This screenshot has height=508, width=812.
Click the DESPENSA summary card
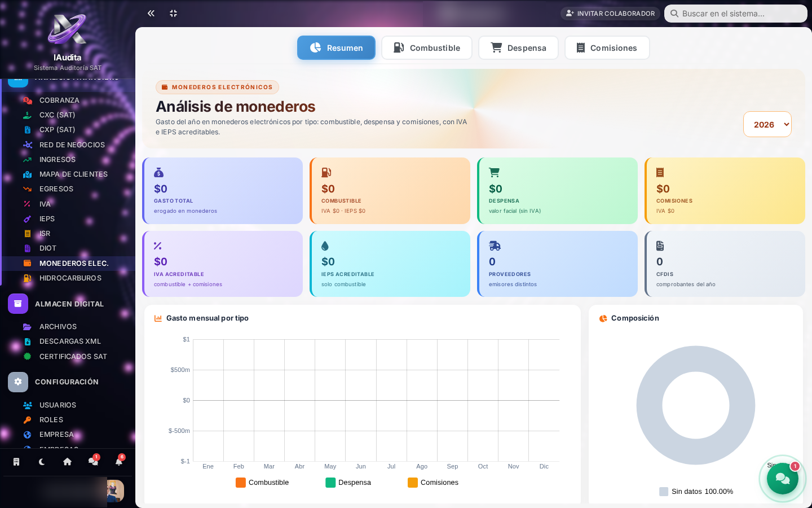click(x=558, y=191)
